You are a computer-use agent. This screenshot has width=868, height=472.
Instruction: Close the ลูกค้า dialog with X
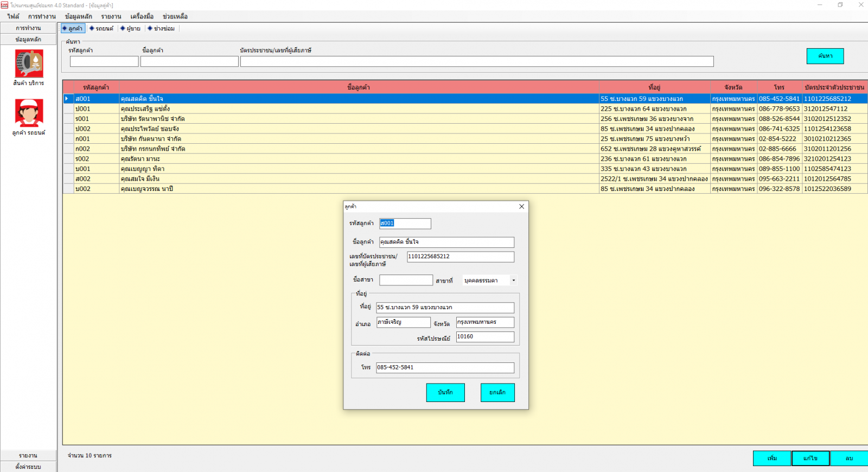(522, 207)
